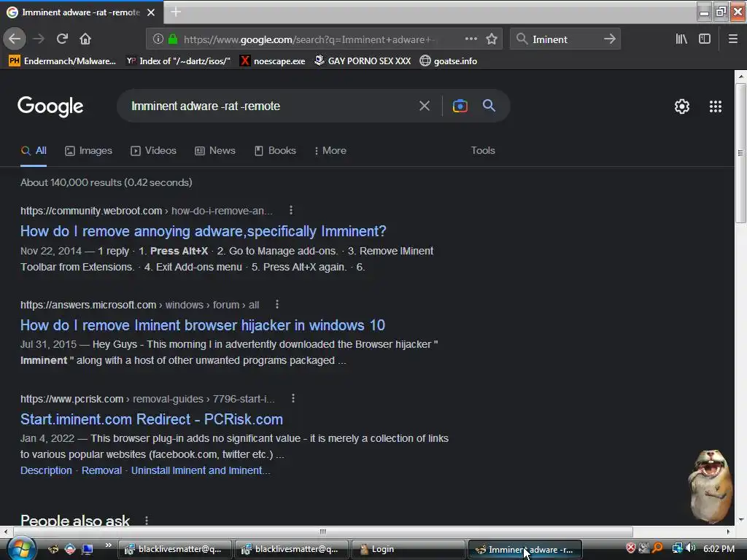Viewport: 747px width, 560px height.
Task: Run Google search with magnifier icon
Action: (x=489, y=106)
